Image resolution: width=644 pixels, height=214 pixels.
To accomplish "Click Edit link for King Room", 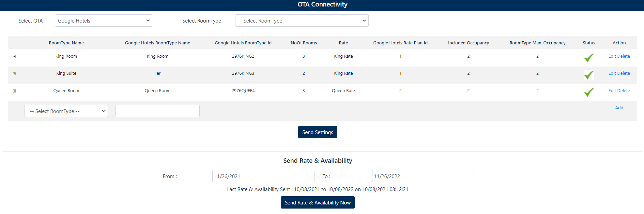I will click(x=612, y=56).
